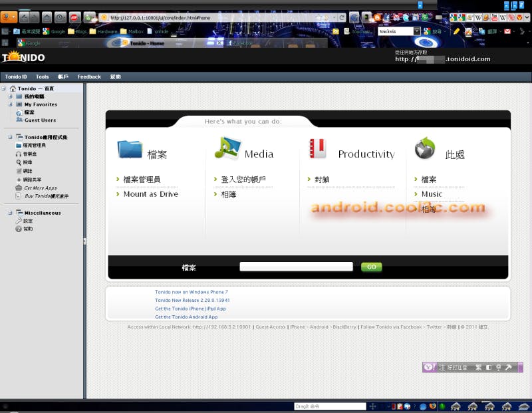Open the Hardware bookmarks folder

104,31
